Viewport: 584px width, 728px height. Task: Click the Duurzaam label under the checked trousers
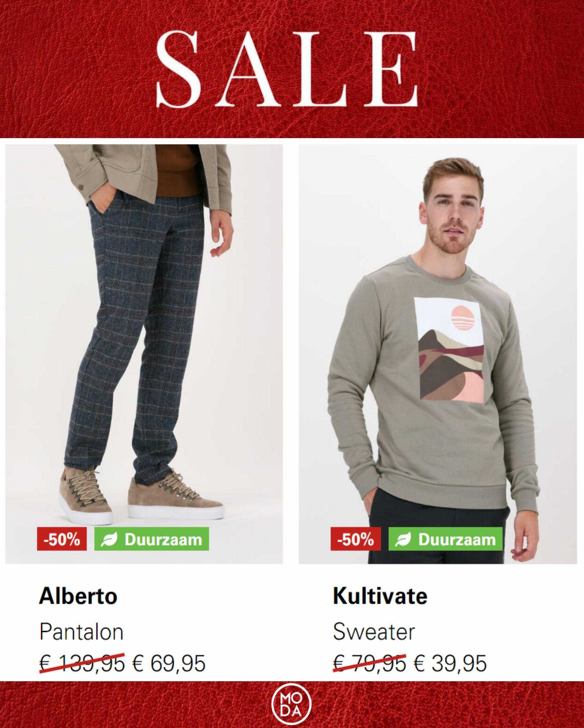(152, 539)
